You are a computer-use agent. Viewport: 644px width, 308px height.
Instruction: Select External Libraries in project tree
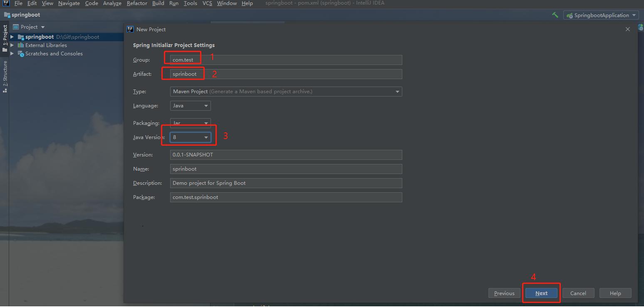point(46,45)
